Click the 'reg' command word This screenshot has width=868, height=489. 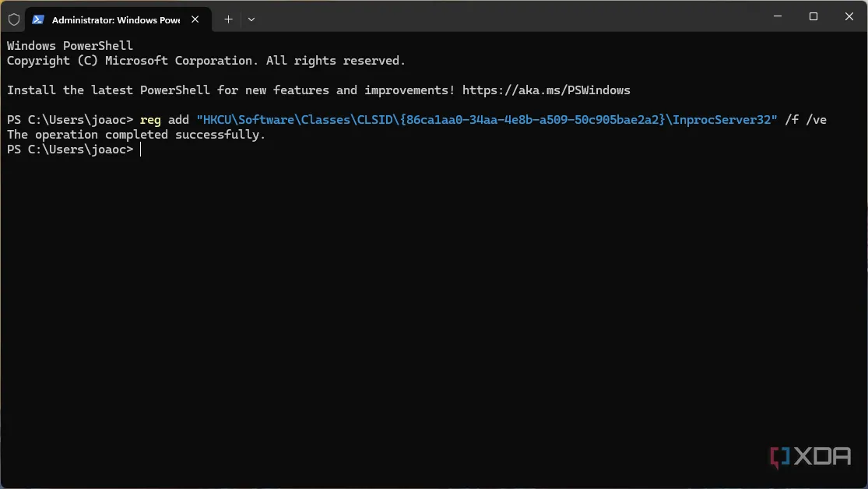click(x=150, y=120)
